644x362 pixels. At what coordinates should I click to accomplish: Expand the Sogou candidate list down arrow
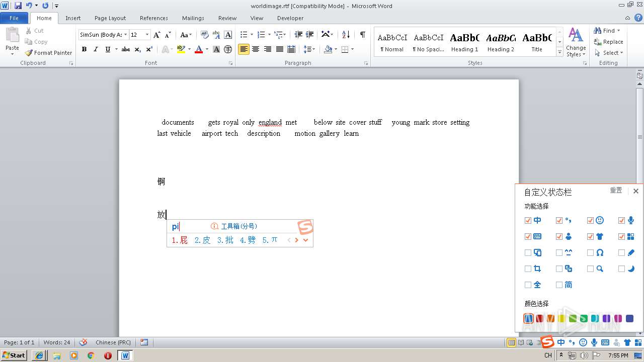305,240
